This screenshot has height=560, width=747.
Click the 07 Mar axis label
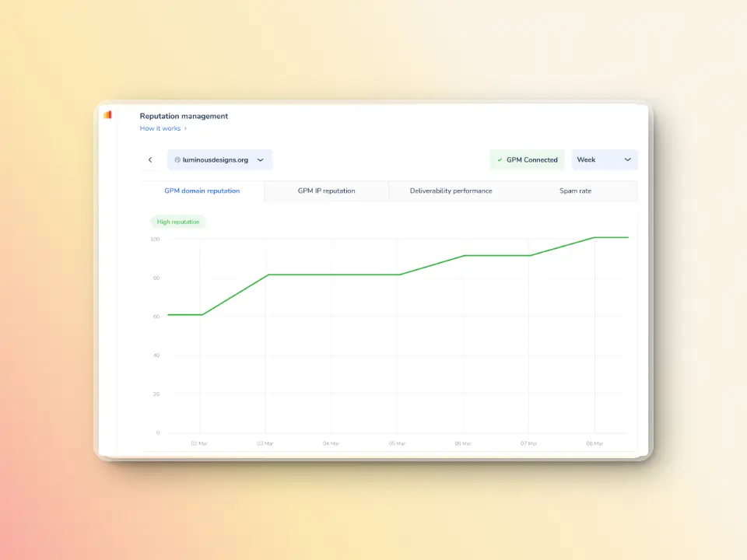[529, 443]
